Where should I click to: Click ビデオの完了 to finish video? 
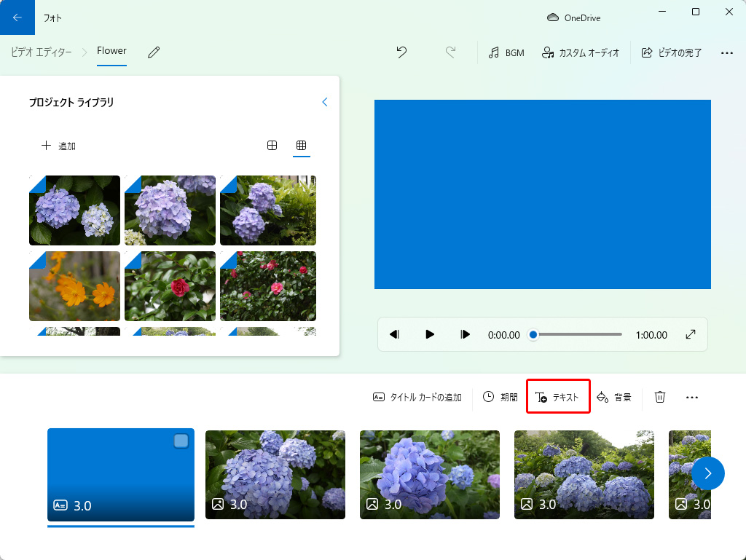[x=671, y=52]
